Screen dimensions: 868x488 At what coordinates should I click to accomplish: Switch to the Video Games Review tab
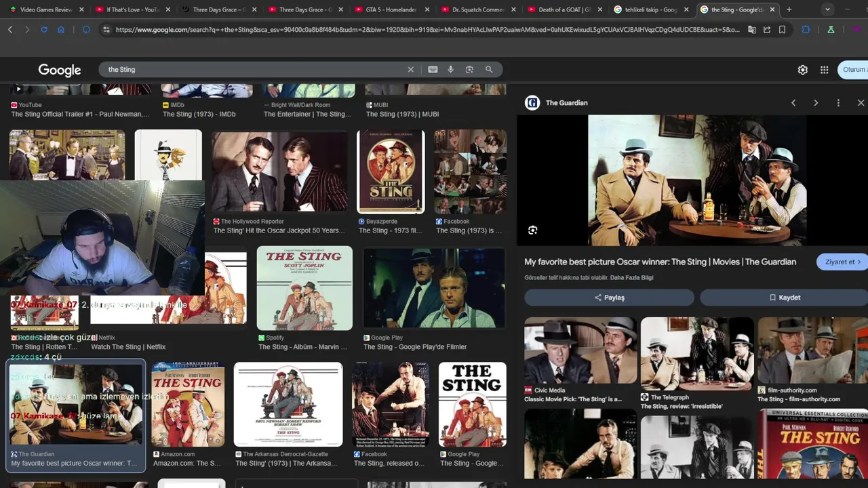45,9
